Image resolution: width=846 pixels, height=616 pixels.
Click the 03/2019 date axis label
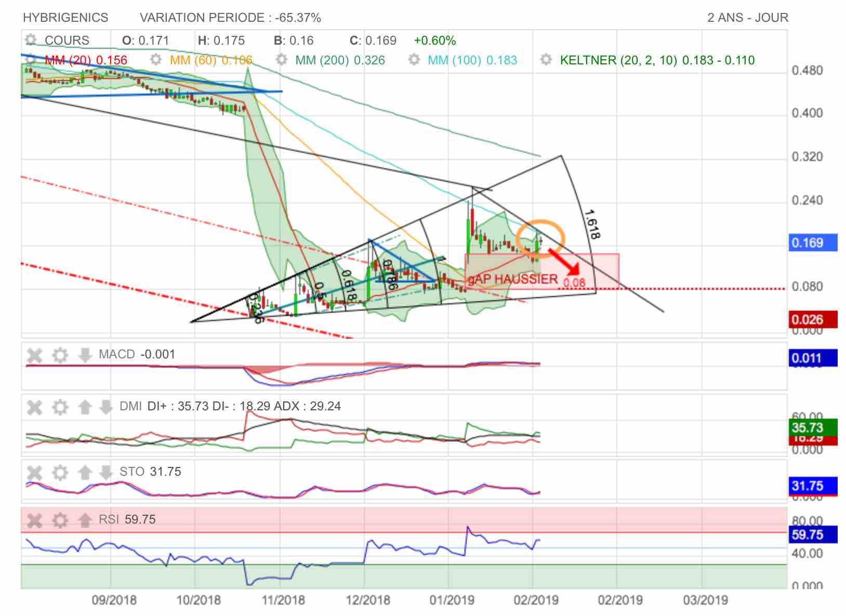(x=705, y=600)
